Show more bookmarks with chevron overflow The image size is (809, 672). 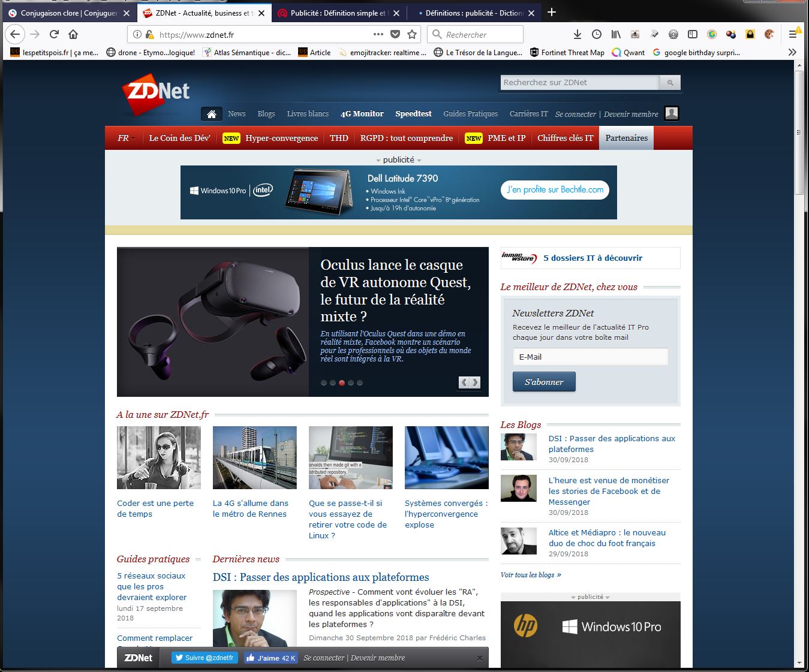coord(792,53)
